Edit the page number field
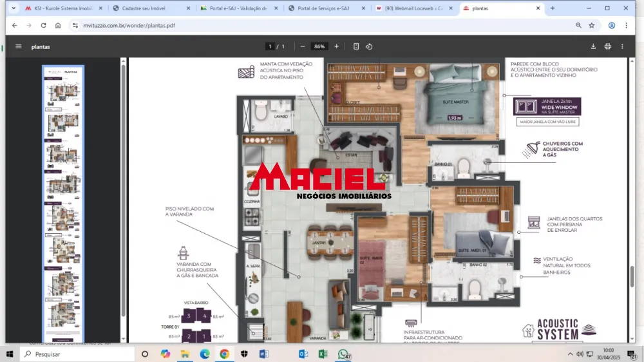The width and height of the screenshot is (644, 362). pos(270,46)
